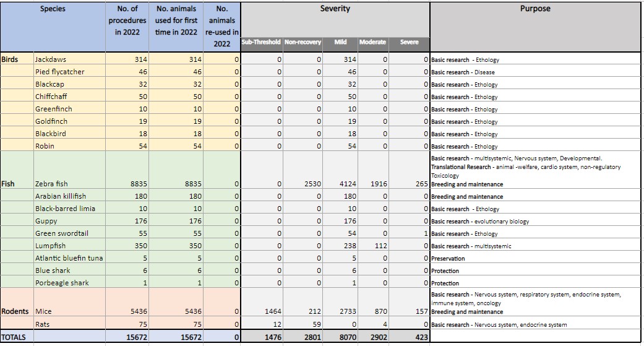Select Lumpfish purpose multisystemic cell
644x346 pixels.
tap(535, 245)
